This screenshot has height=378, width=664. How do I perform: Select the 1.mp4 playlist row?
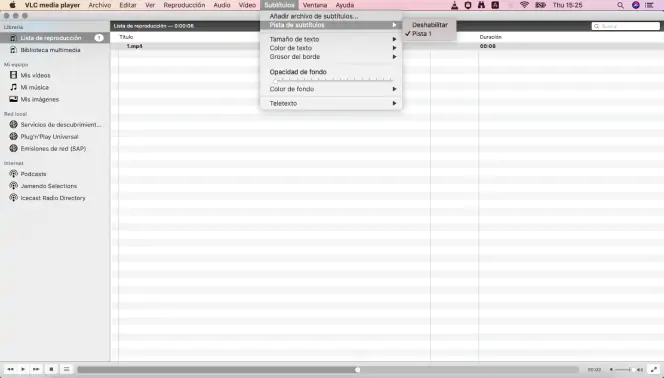coord(387,46)
